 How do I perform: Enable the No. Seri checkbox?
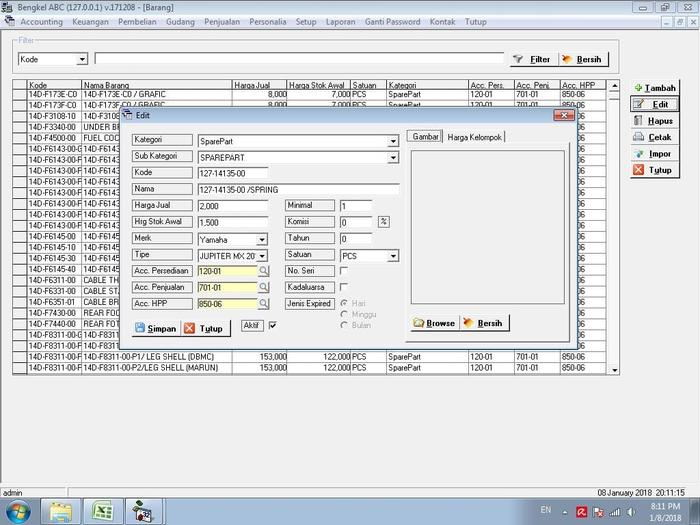[345, 271]
